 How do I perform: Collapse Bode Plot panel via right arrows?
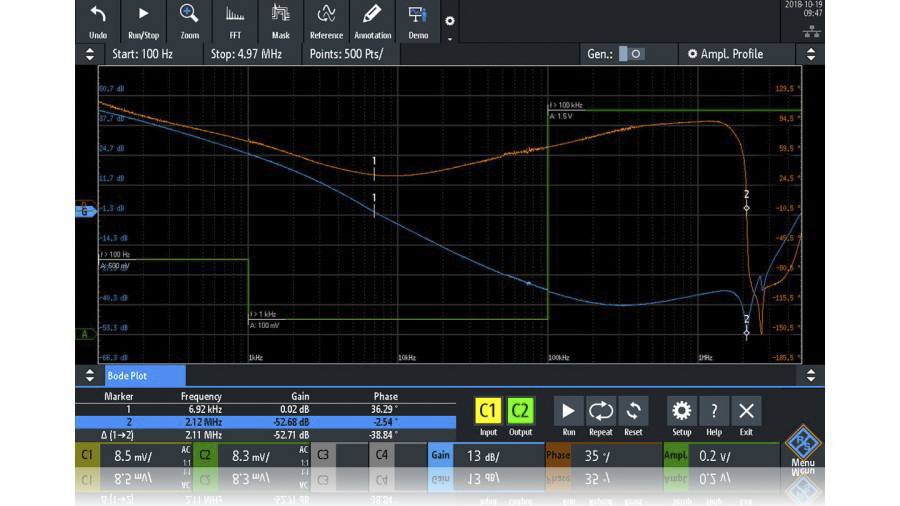click(811, 376)
